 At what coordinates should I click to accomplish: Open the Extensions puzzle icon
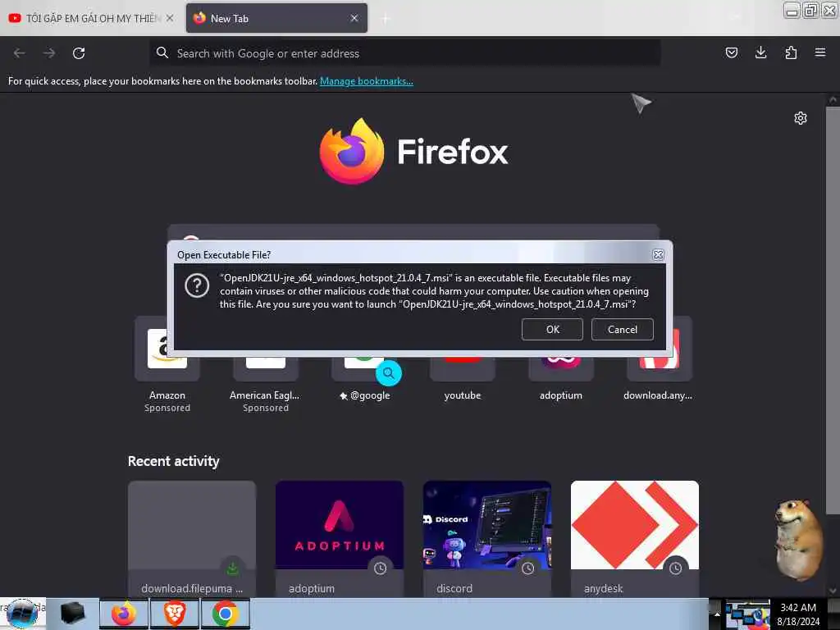click(791, 52)
